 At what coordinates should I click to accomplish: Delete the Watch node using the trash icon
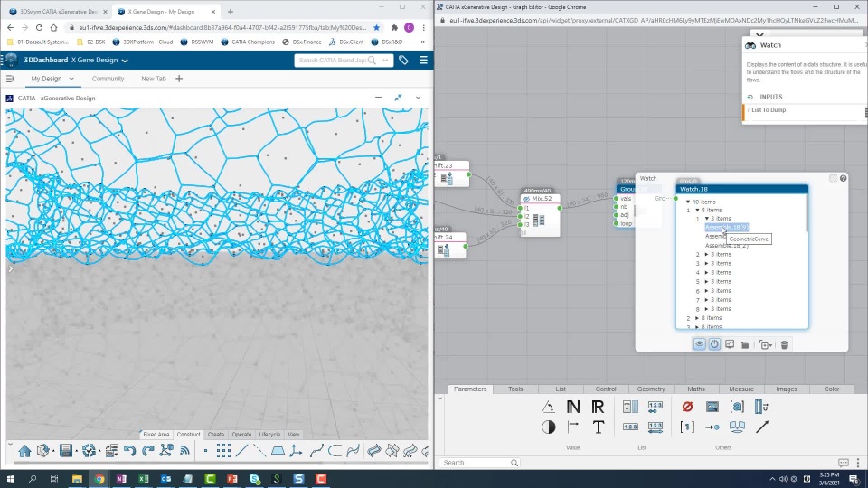point(784,344)
